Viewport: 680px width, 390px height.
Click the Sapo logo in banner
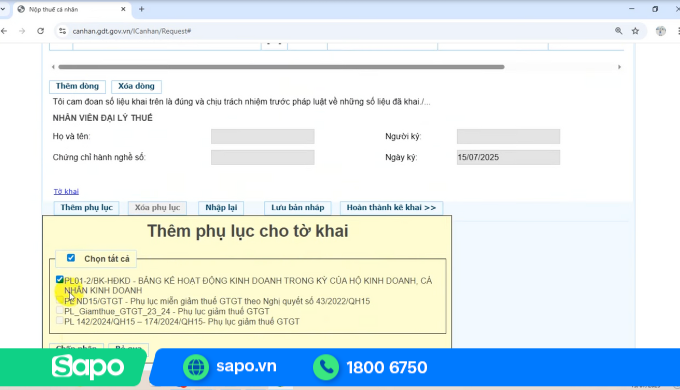(x=88, y=367)
